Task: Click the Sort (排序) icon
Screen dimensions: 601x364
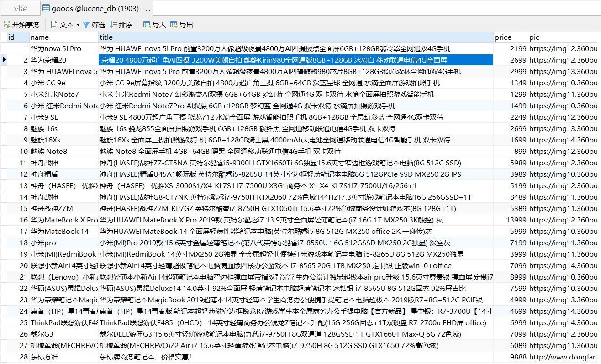Action: tap(113, 25)
